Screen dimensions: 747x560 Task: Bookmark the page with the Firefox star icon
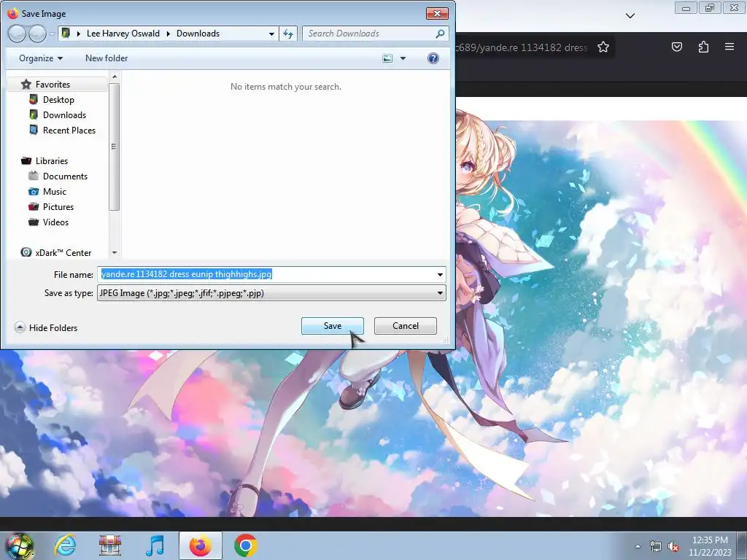[x=603, y=47]
